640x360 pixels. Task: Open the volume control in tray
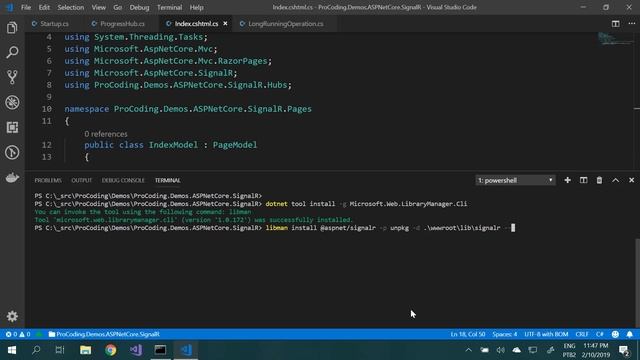point(500,350)
